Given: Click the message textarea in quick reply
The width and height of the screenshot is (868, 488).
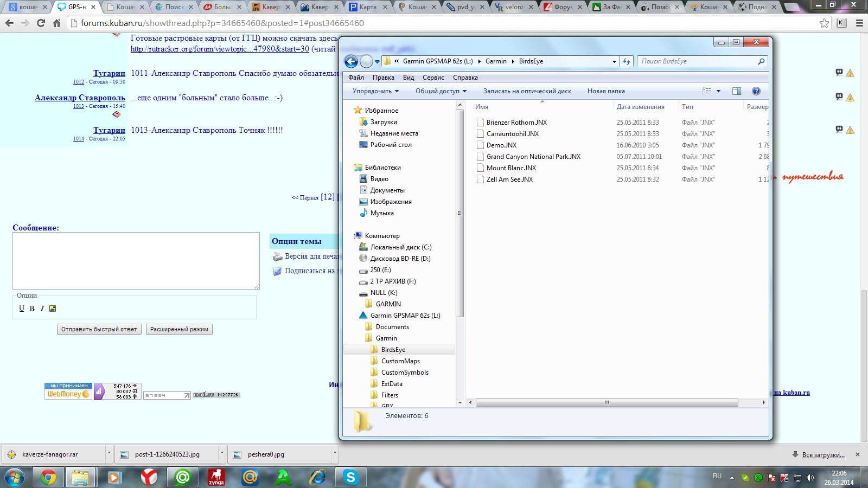Looking at the screenshot, I should [136, 261].
